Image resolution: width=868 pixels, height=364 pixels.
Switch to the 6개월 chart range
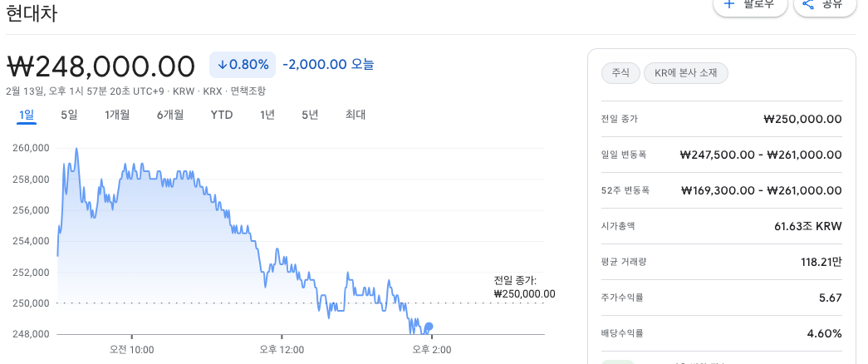pos(170,115)
